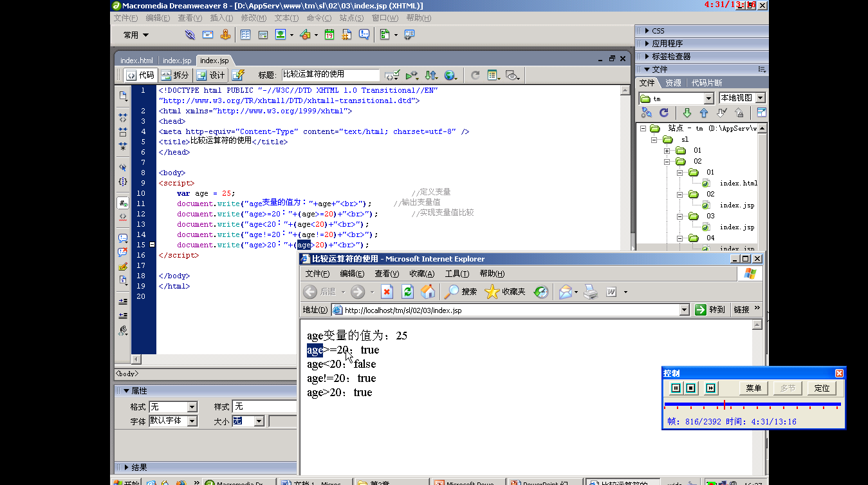
Task: Click the Home icon in Internet Explorer
Action: (x=428, y=292)
